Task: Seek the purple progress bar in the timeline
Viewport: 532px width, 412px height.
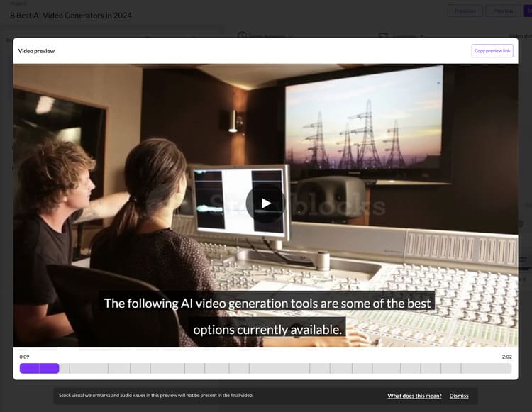Action: coord(39,368)
